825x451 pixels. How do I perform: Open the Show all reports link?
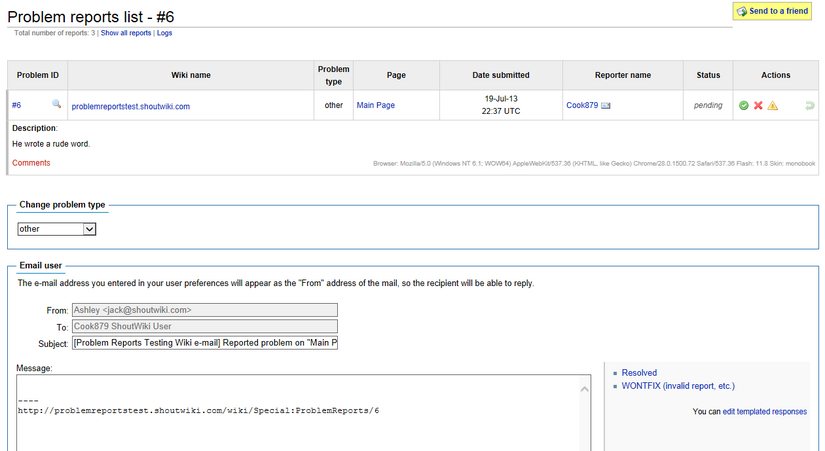[126, 33]
